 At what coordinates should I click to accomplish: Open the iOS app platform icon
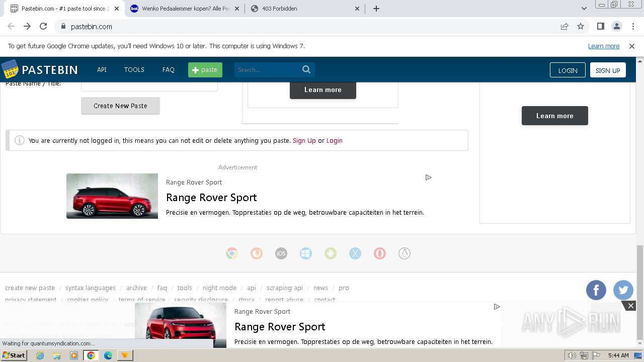281,253
